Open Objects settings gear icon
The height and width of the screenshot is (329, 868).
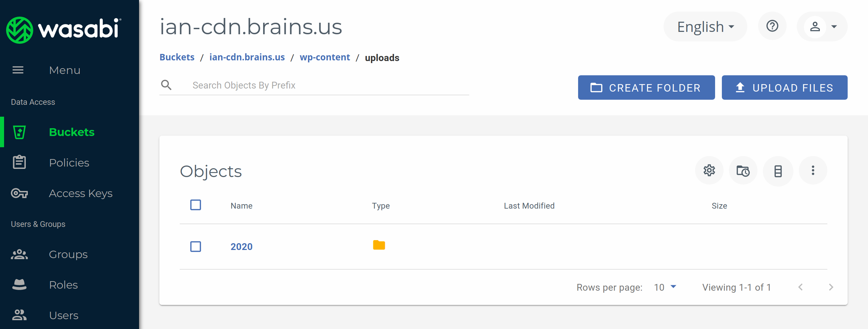click(709, 170)
